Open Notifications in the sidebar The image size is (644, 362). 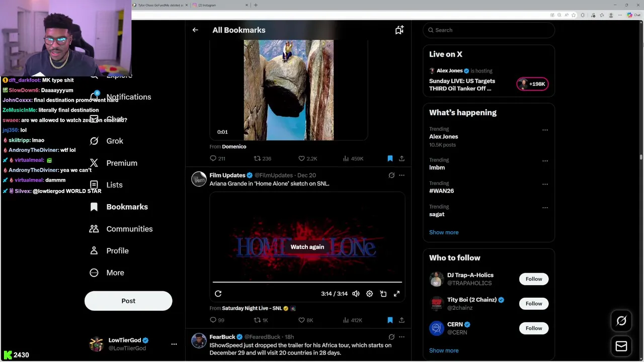(x=121, y=97)
